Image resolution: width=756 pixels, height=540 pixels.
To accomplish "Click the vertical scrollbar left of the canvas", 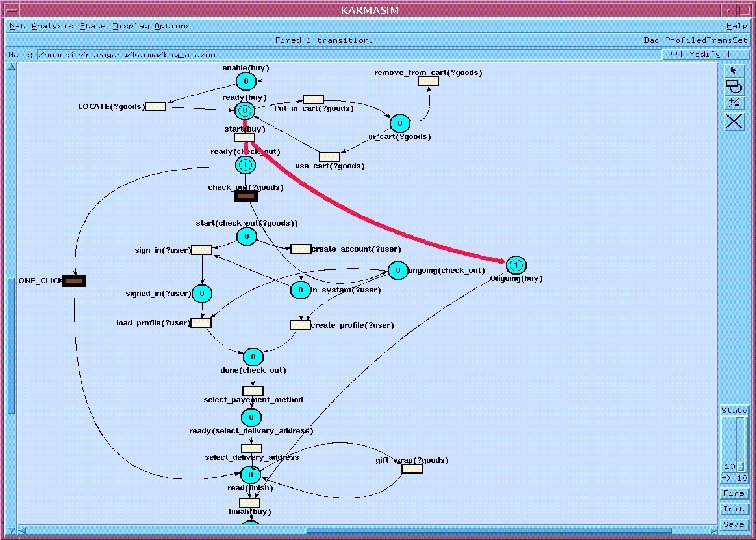I will (12, 346).
